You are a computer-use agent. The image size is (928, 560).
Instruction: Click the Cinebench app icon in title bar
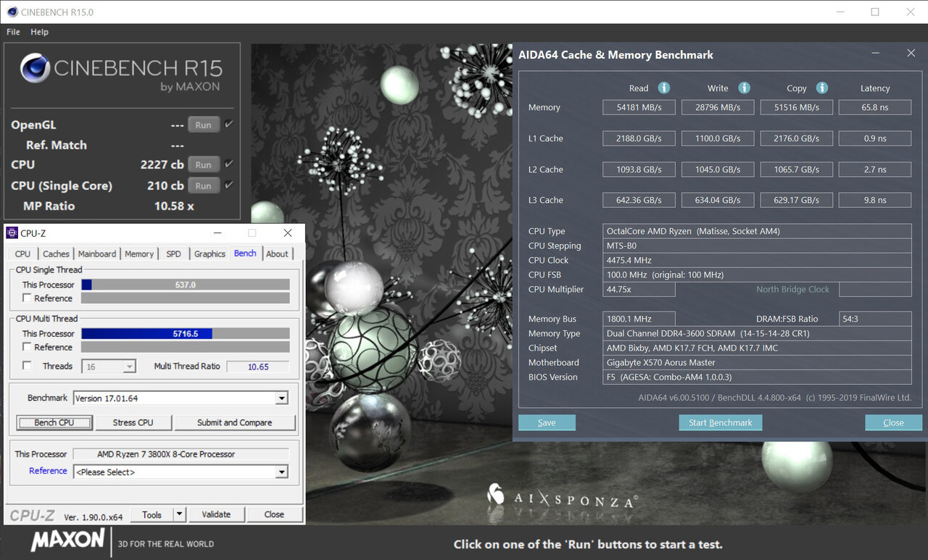(12, 12)
